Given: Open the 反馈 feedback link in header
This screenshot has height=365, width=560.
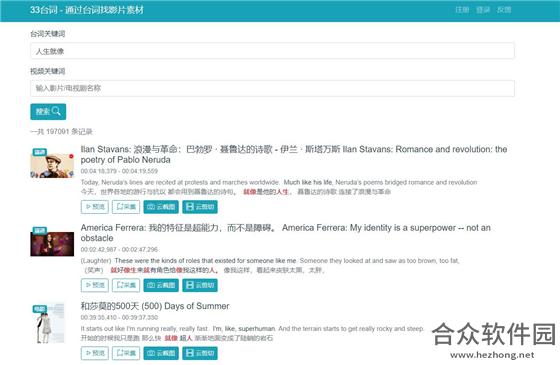Looking at the screenshot, I should tap(504, 10).
